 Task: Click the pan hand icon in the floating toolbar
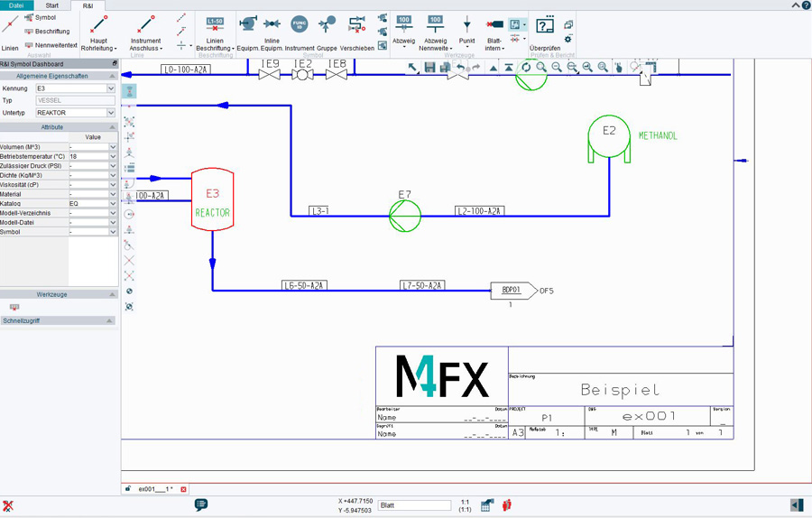[618, 67]
